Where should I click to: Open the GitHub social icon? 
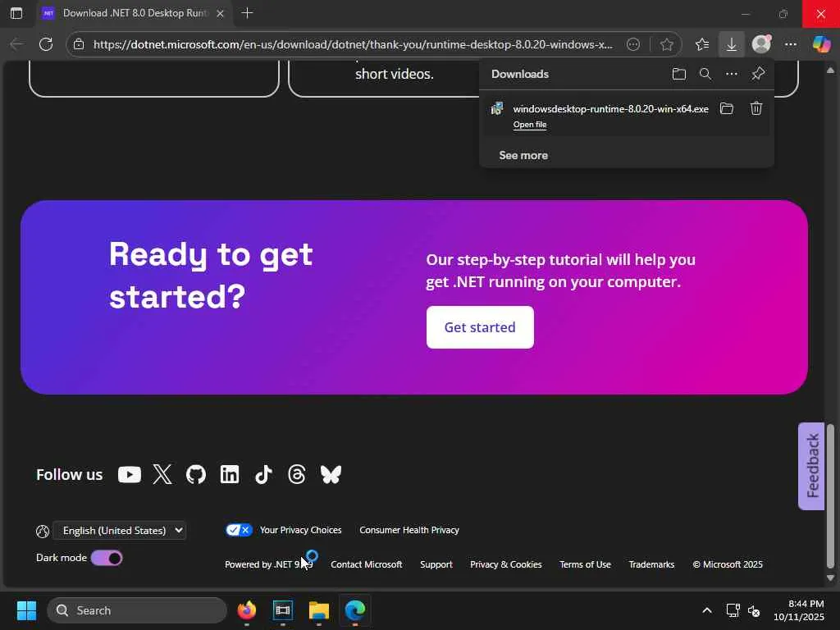(196, 475)
